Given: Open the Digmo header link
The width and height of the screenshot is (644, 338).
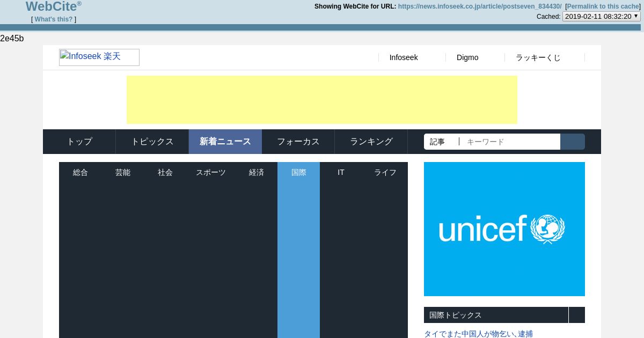Looking at the screenshot, I should 467,57.
